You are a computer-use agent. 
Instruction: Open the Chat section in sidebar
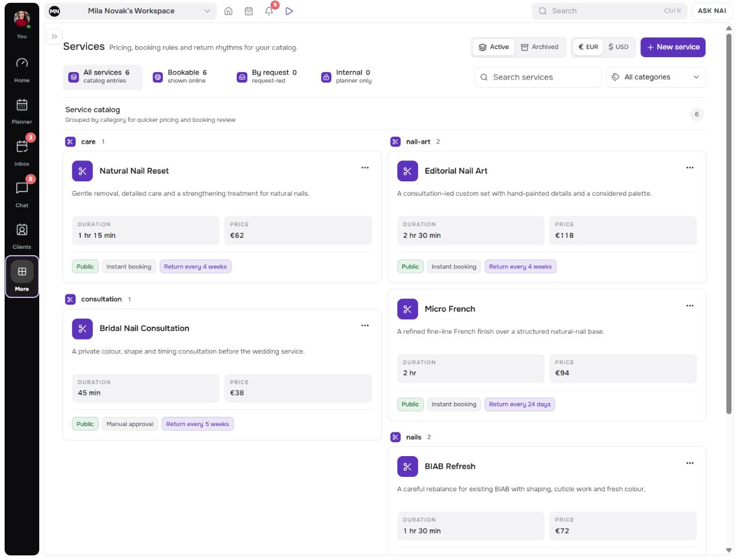tap(22, 195)
